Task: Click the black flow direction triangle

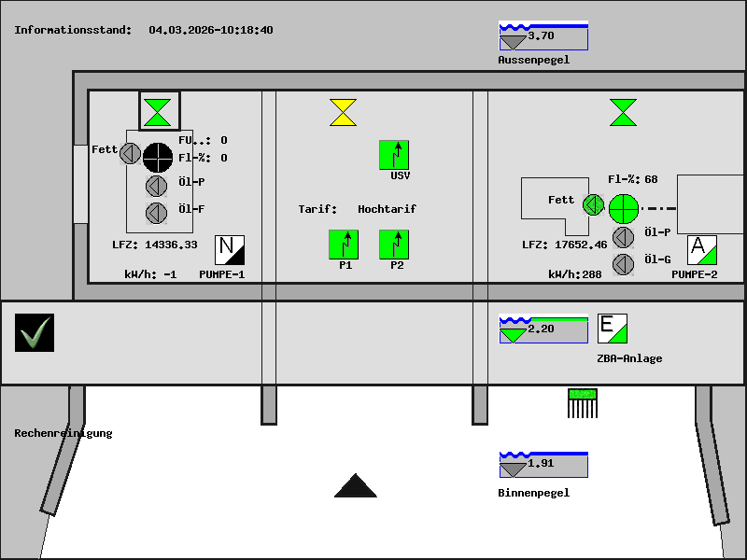Action: (356, 486)
